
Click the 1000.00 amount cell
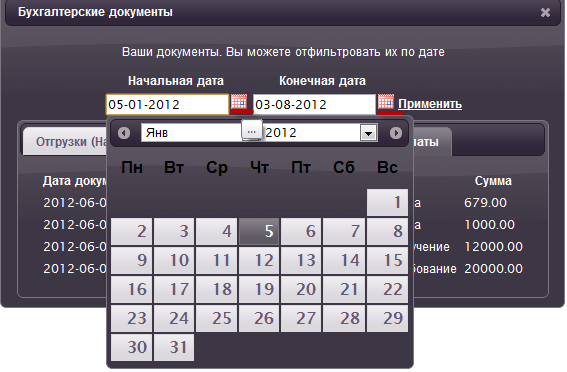[489, 225]
